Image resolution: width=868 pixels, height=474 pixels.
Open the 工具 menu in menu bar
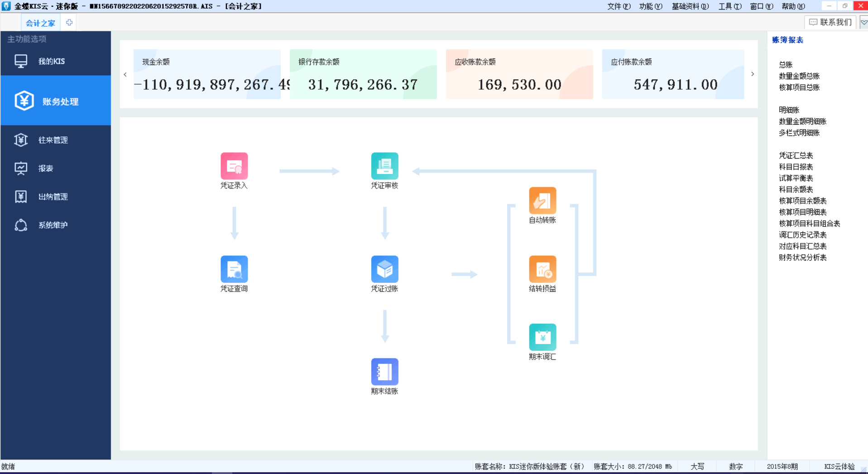point(729,6)
